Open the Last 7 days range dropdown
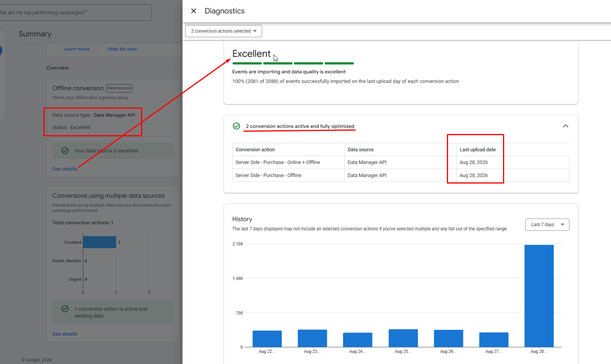611x364 pixels. (547, 225)
